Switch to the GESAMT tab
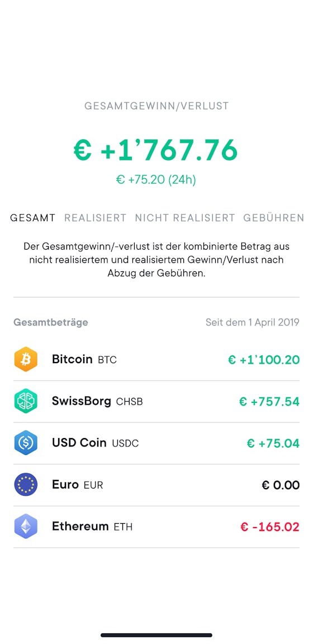 click(x=32, y=218)
